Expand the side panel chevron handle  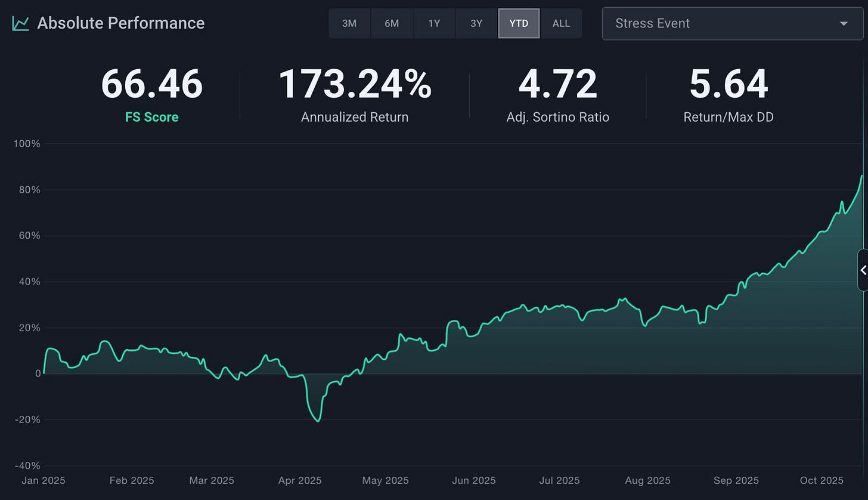pos(863,270)
